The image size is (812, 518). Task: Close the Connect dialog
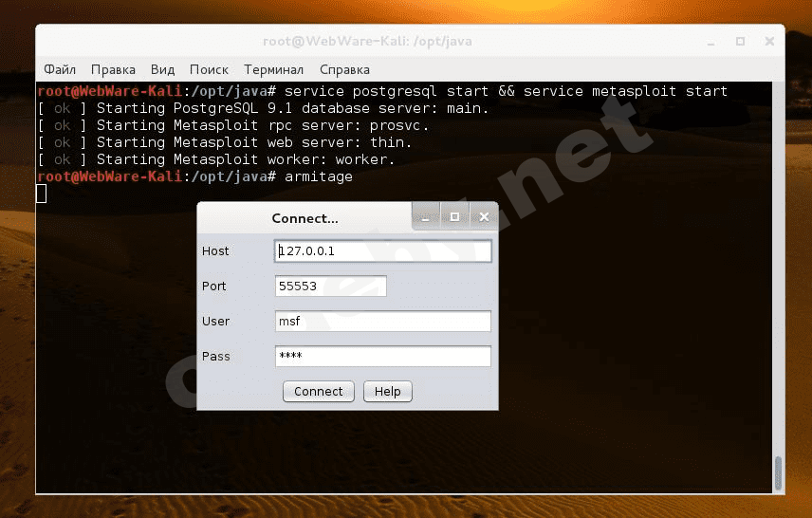[484, 216]
